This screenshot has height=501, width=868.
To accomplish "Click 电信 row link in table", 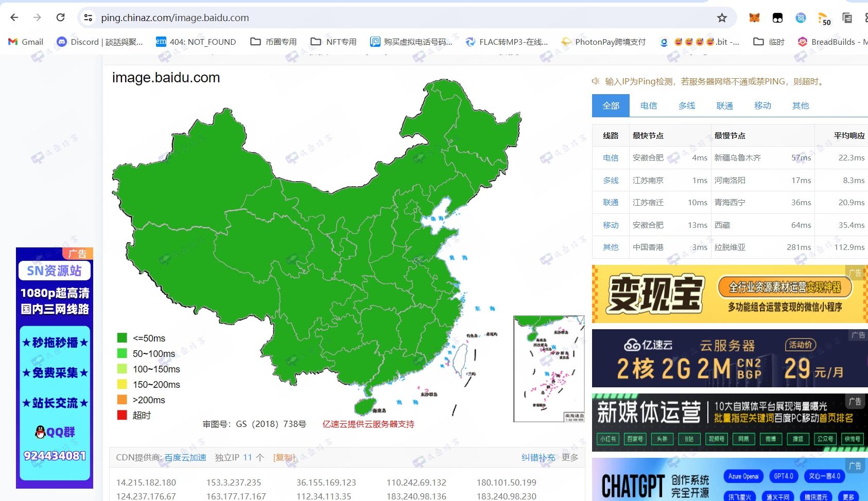I will [x=611, y=158].
